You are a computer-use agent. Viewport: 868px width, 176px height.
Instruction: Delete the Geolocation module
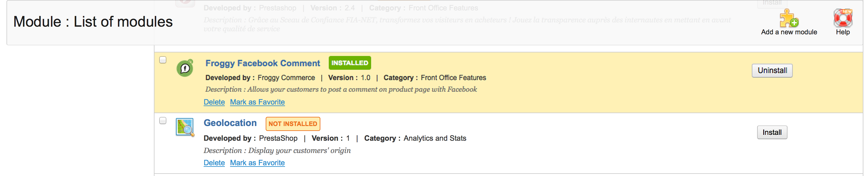(214, 163)
